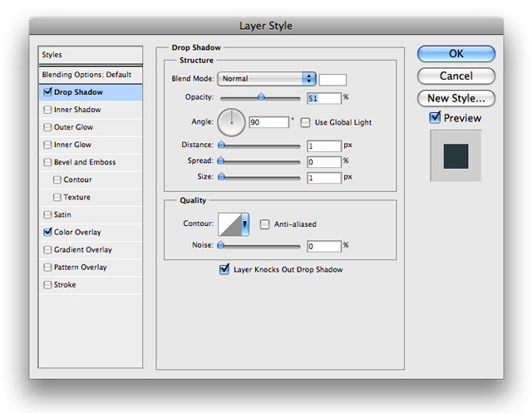Click the Spread value field

pos(324,162)
